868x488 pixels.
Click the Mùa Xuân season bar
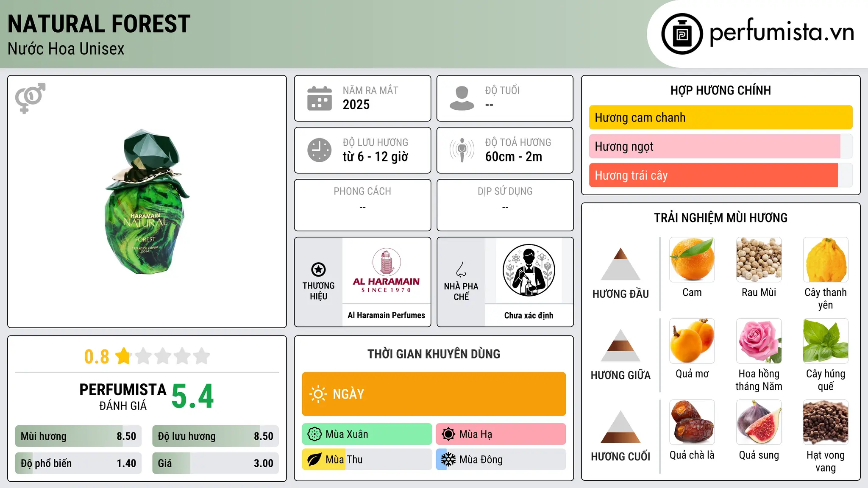tap(367, 434)
